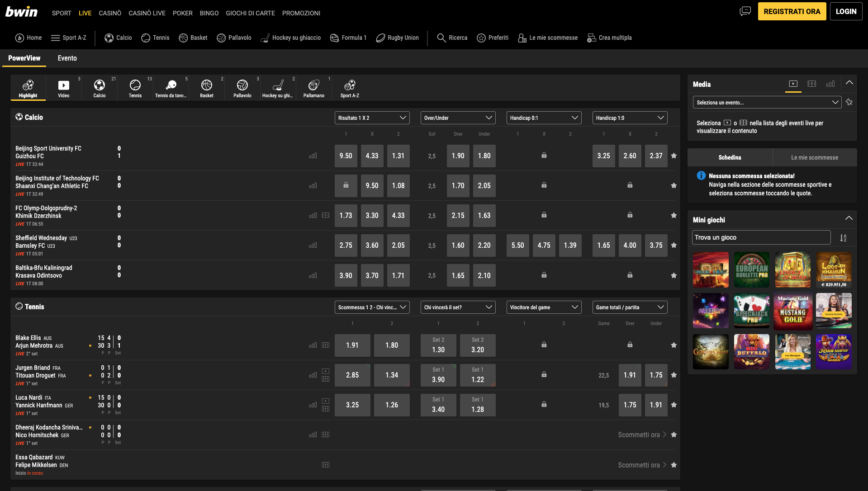This screenshot has width=868, height=491.
Task: Open the Le mie scommesse tab in the sidebar
Action: click(x=814, y=157)
